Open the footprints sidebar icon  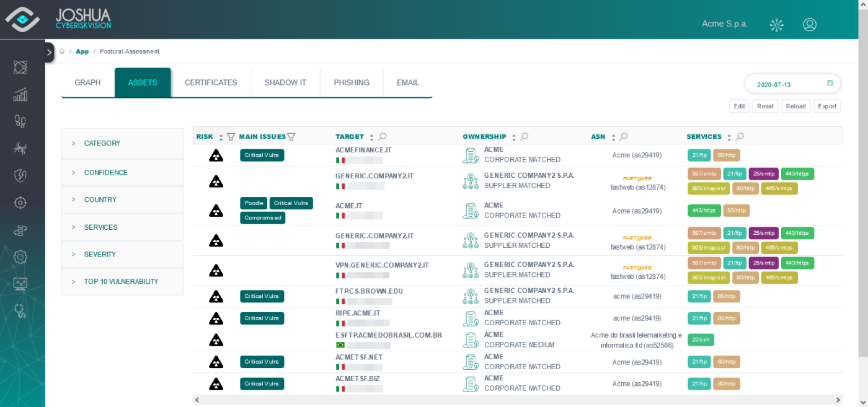pos(20,121)
